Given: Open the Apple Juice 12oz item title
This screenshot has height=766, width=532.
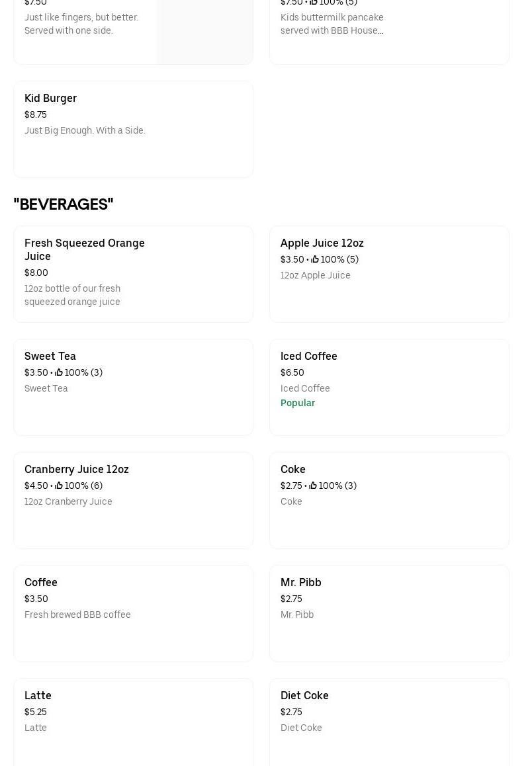Looking at the screenshot, I should pyautogui.click(x=322, y=243).
